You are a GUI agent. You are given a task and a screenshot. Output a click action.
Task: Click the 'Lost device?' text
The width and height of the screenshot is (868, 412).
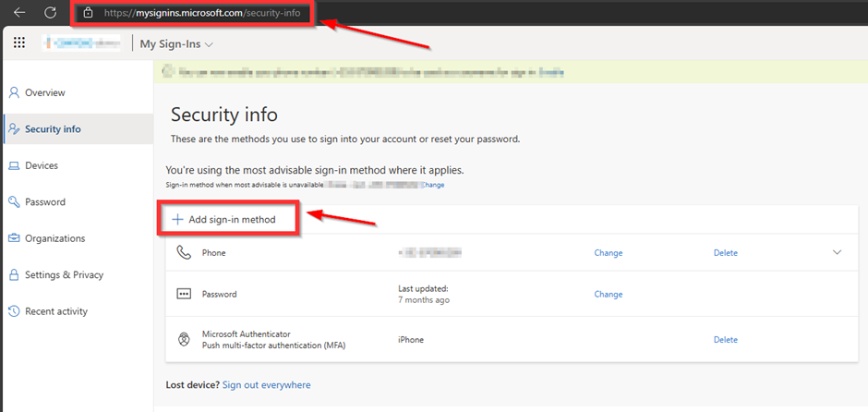[x=193, y=384]
